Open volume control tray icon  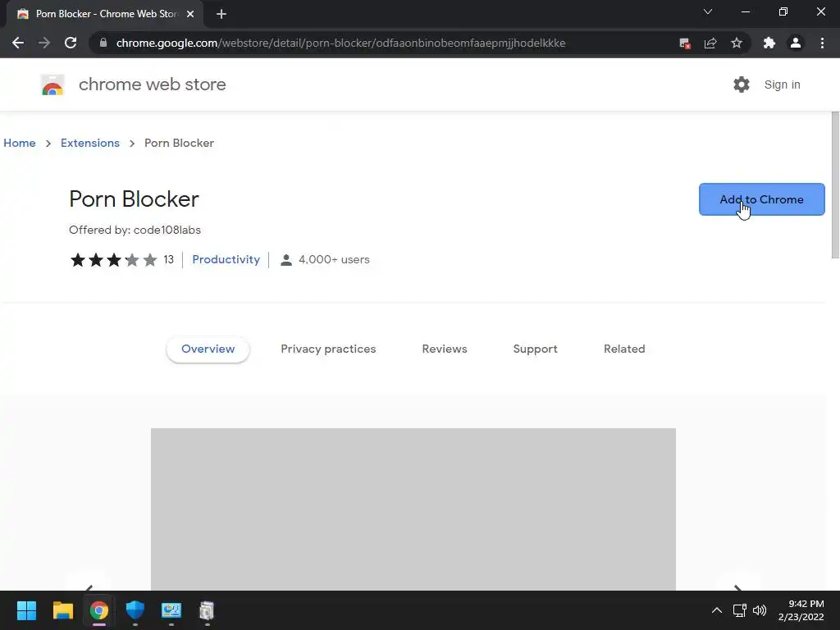tap(760, 610)
